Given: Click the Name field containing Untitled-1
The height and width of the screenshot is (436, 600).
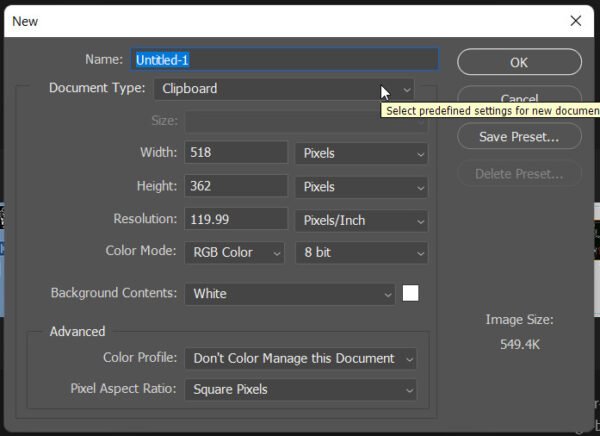Looking at the screenshot, I should tap(284, 59).
